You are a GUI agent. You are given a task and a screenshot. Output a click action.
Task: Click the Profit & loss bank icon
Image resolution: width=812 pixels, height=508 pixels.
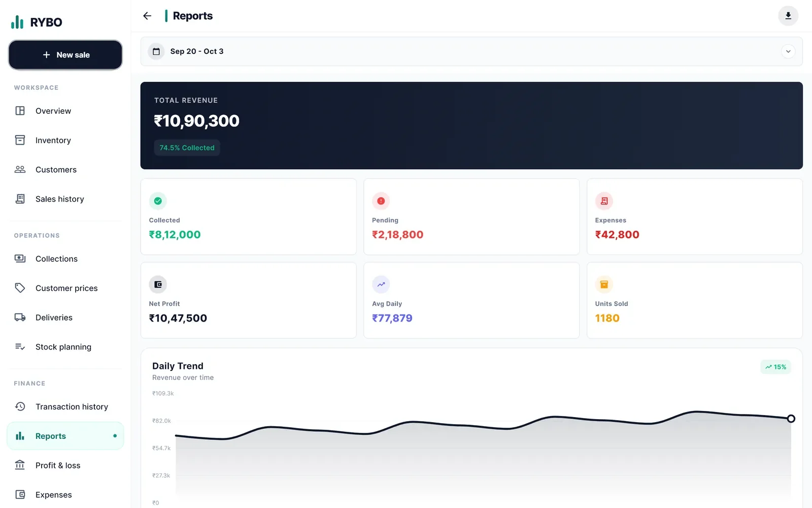(x=20, y=465)
